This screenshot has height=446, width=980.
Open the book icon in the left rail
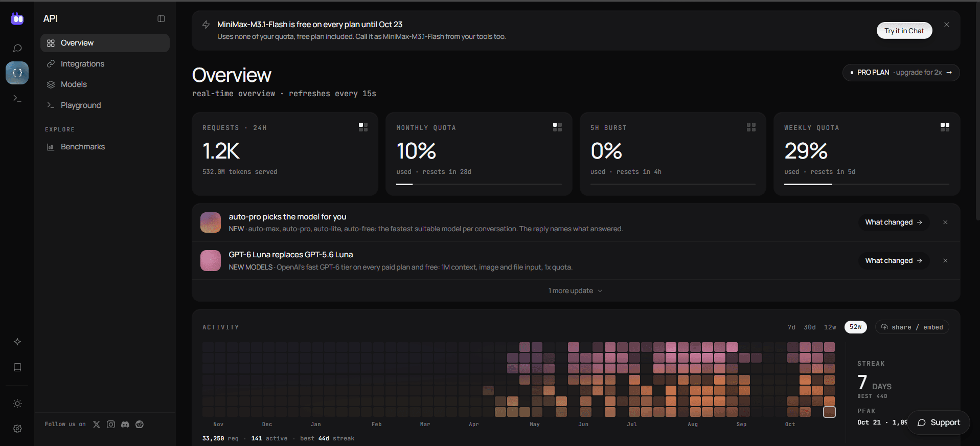17,367
